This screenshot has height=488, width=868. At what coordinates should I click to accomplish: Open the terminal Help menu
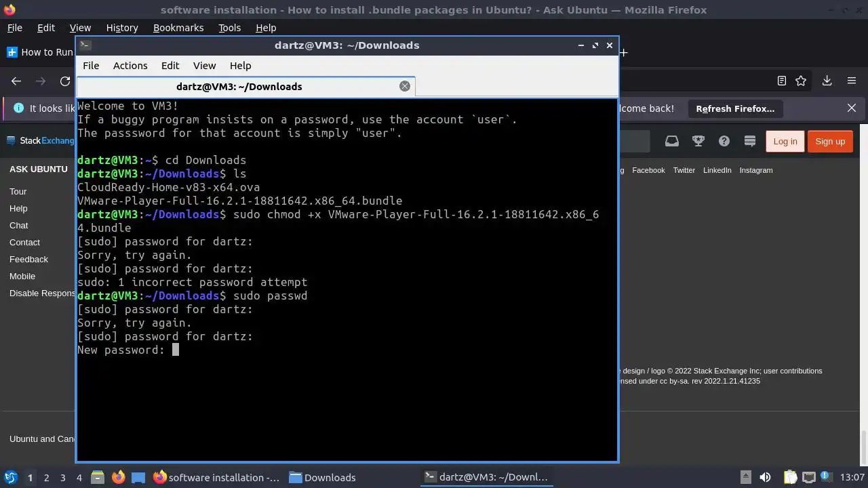coord(241,66)
